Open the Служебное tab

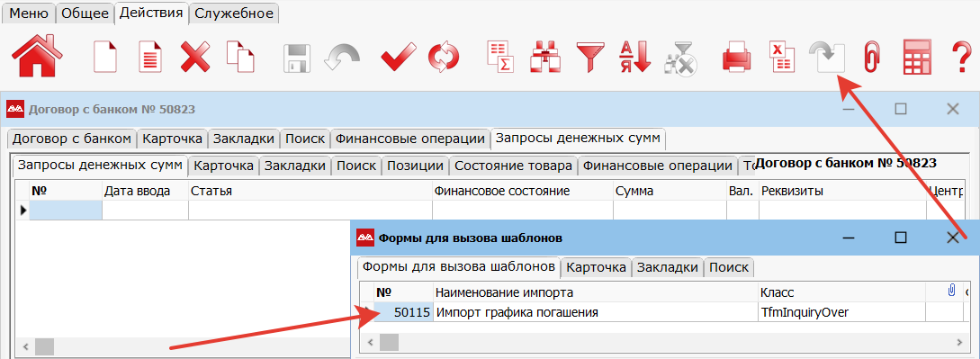(x=234, y=13)
